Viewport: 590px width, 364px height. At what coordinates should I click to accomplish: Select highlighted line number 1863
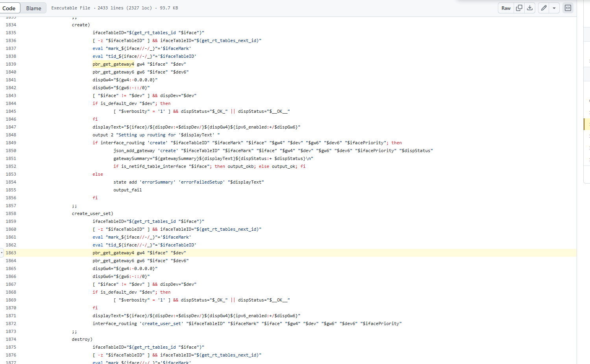pyautogui.click(x=11, y=253)
